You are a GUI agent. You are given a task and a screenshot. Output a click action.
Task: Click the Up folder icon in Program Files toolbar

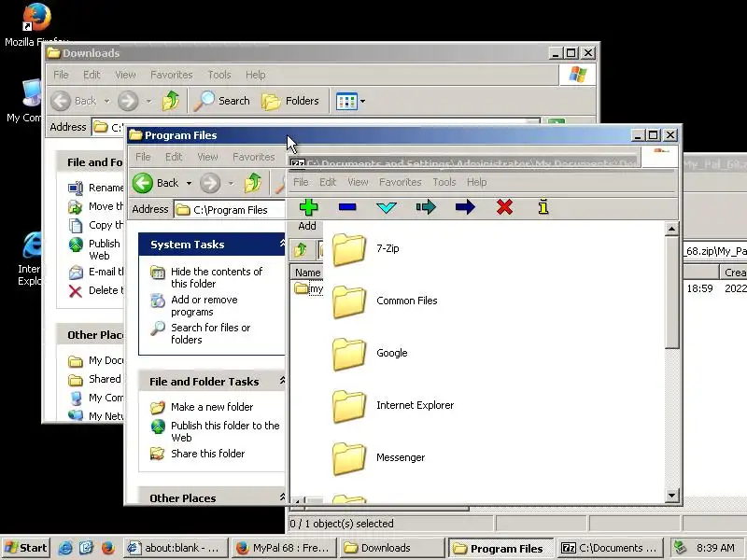(253, 183)
